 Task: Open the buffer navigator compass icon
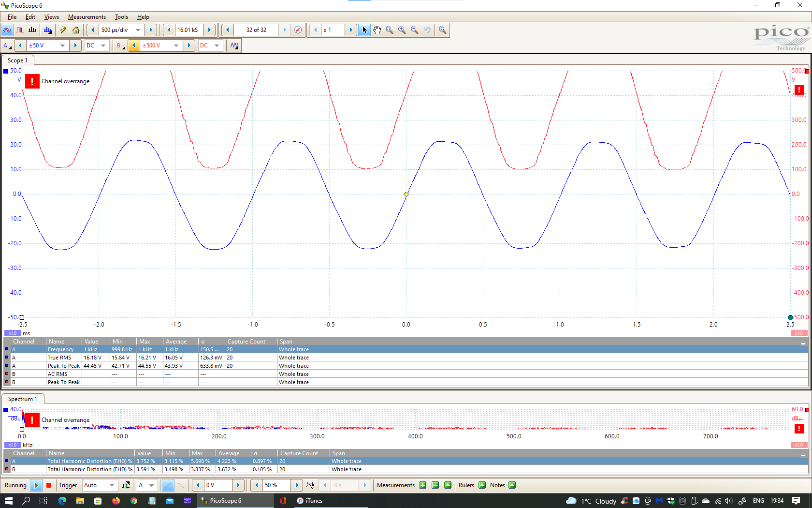click(298, 30)
